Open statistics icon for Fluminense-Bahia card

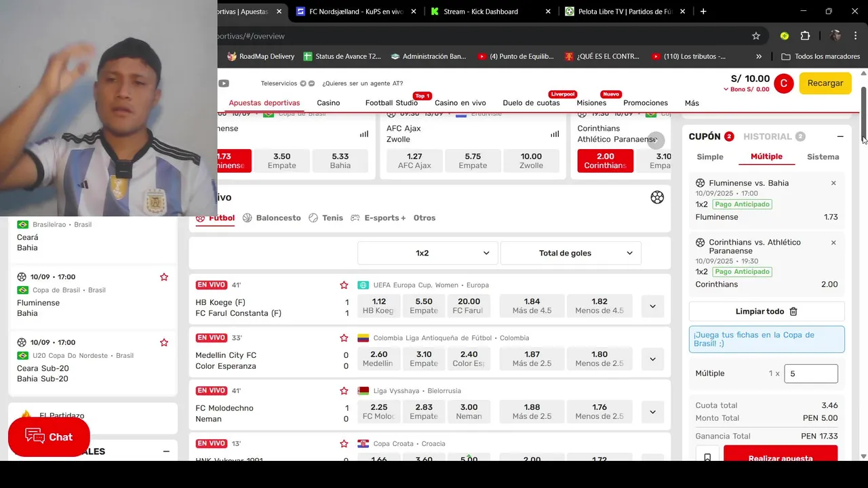(364, 134)
